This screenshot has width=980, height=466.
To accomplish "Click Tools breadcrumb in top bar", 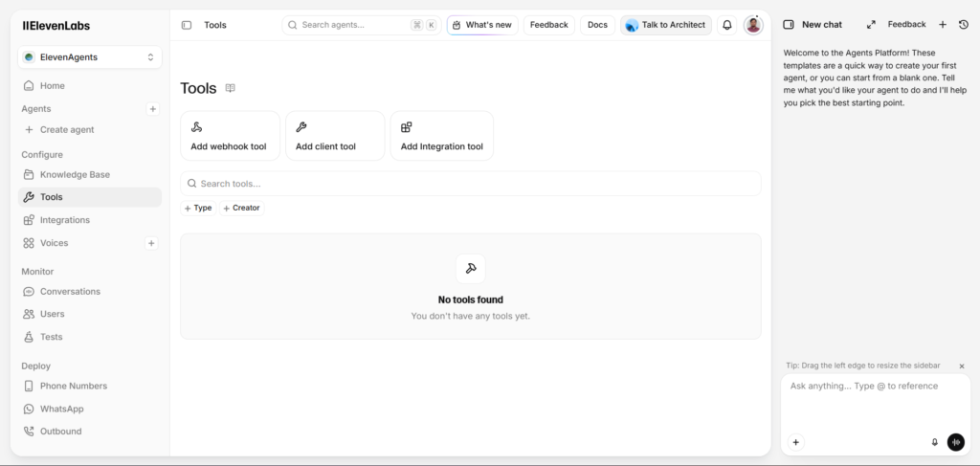I will point(215,25).
